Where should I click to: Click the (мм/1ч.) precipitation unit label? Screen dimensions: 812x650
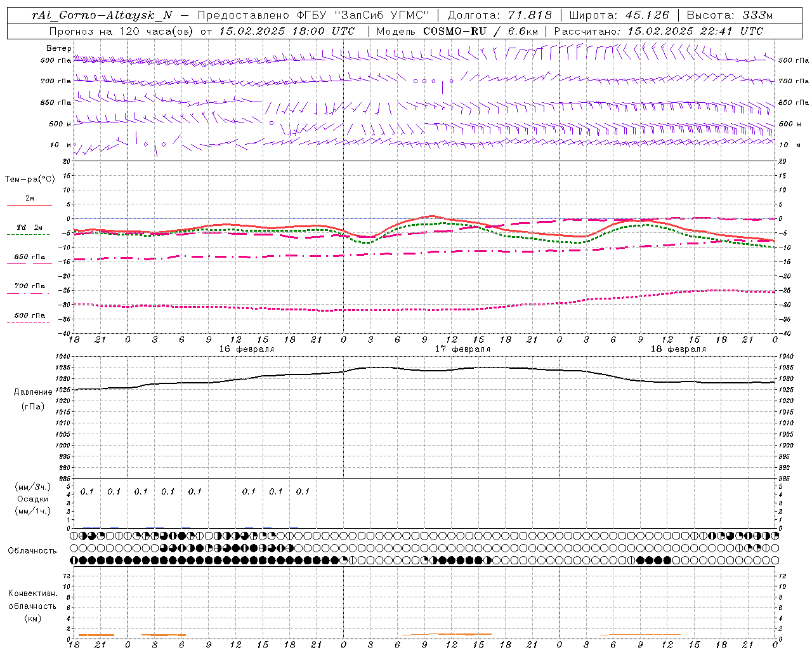pos(33,510)
